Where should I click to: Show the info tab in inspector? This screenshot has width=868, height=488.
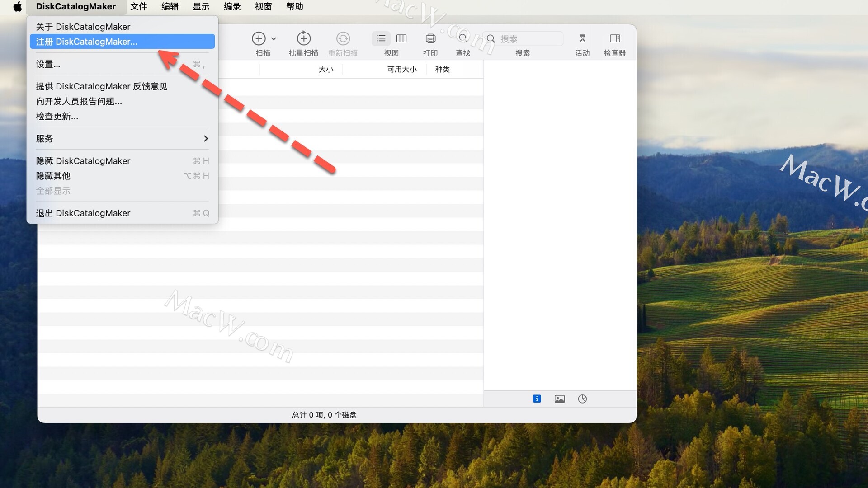pos(537,399)
